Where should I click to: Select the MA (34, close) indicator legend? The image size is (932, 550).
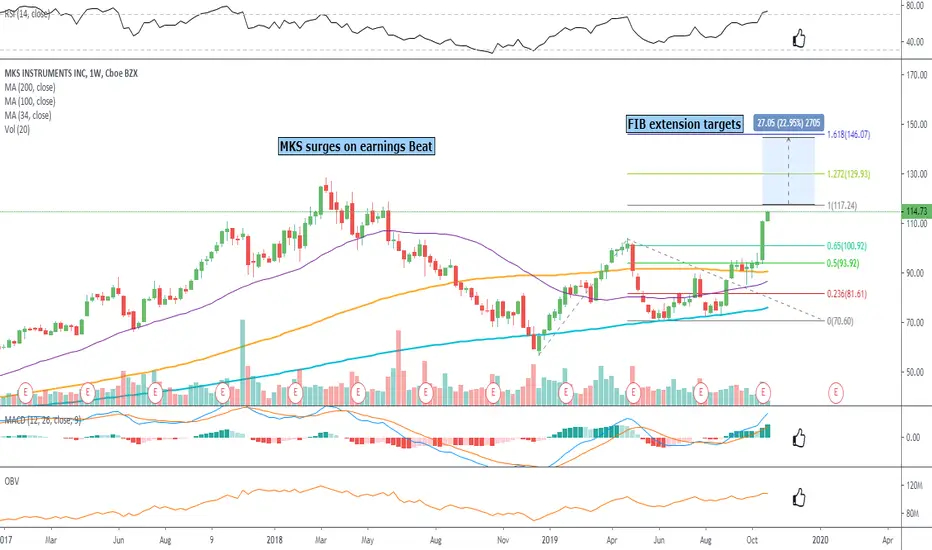pyautogui.click(x=28, y=115)
